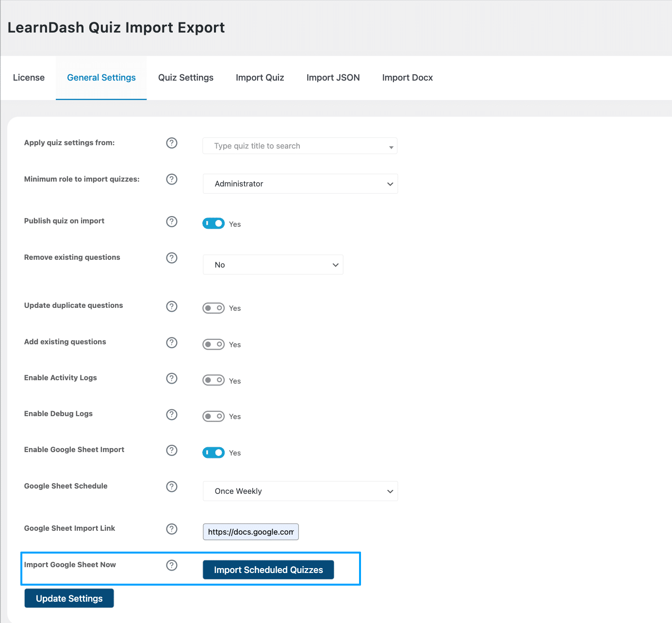Change the Once Weekly schedule dropdown

click(300, 491)
